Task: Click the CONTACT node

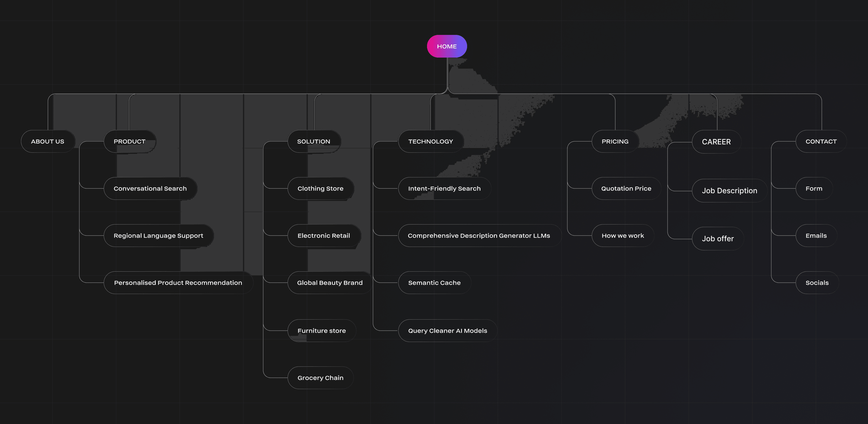Action: tap(821, 141)
